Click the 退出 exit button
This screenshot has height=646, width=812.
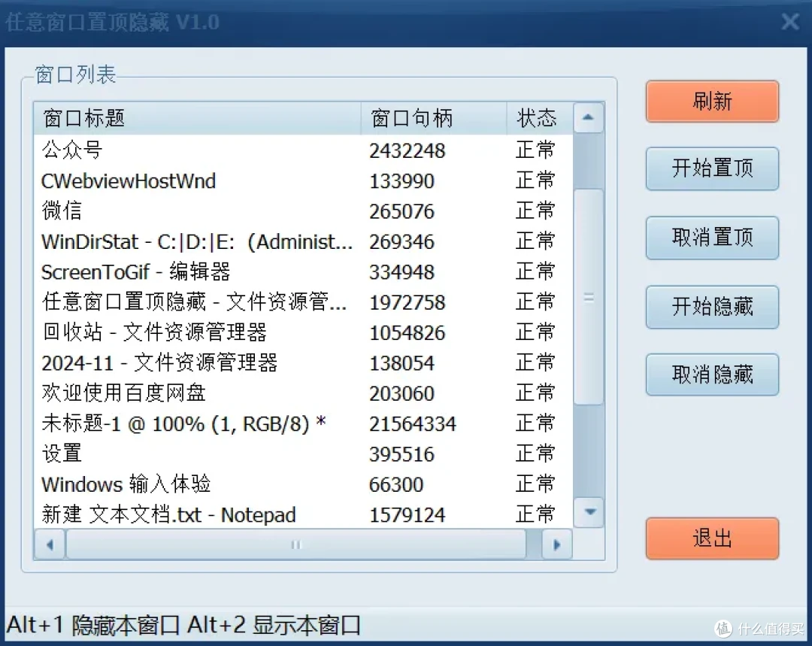click(x=712, y=538)
